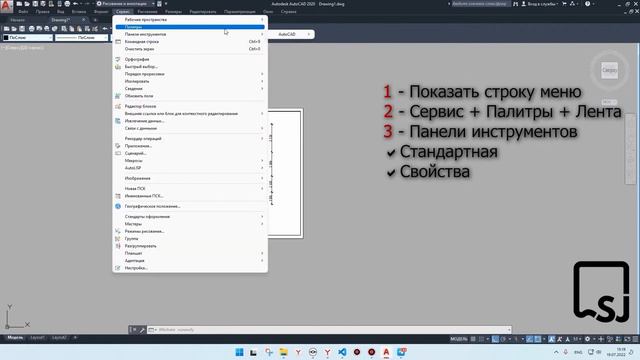Switch to the Drawing1 file tab
Viewport: 640px width, 360px height.
point(61,20)
